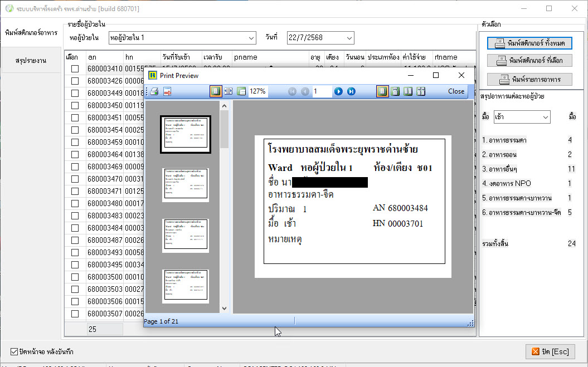Go to next page in Print Preview

(x=338, y=91)
